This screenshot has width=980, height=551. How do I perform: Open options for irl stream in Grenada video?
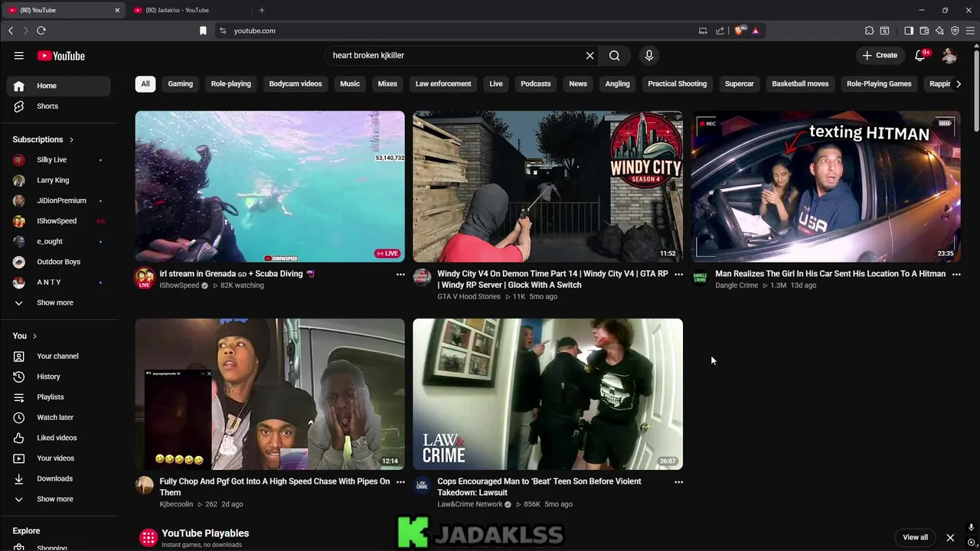pyautogui.click(x=400, y=274)
